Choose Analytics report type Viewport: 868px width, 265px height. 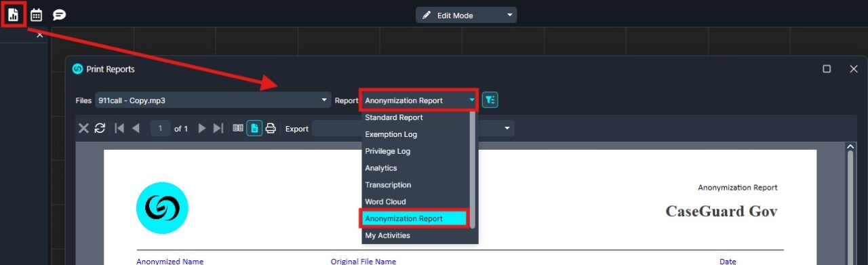[416, 168]
